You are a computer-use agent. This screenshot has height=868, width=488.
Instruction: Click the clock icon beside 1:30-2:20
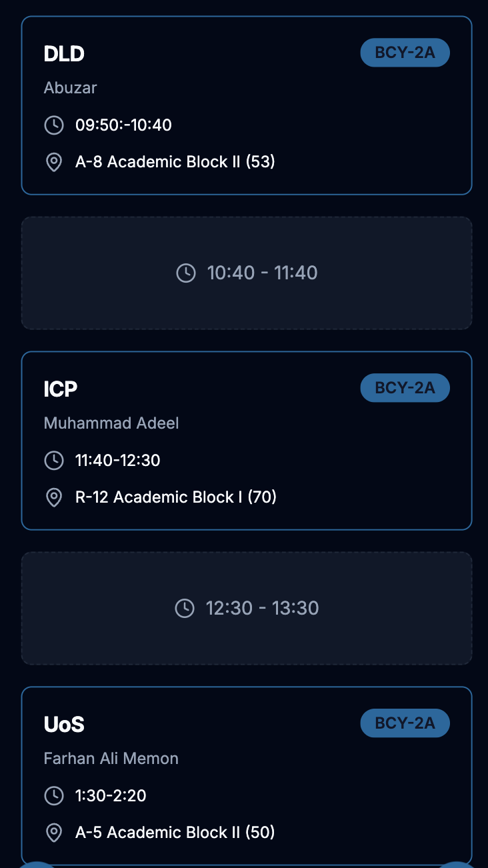point(53,795)
